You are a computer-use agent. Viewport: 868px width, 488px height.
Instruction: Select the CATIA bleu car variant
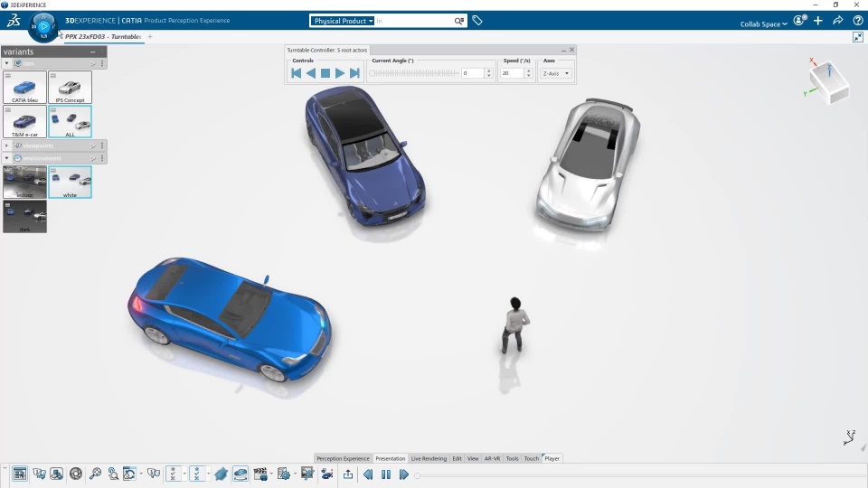[25, 88]
